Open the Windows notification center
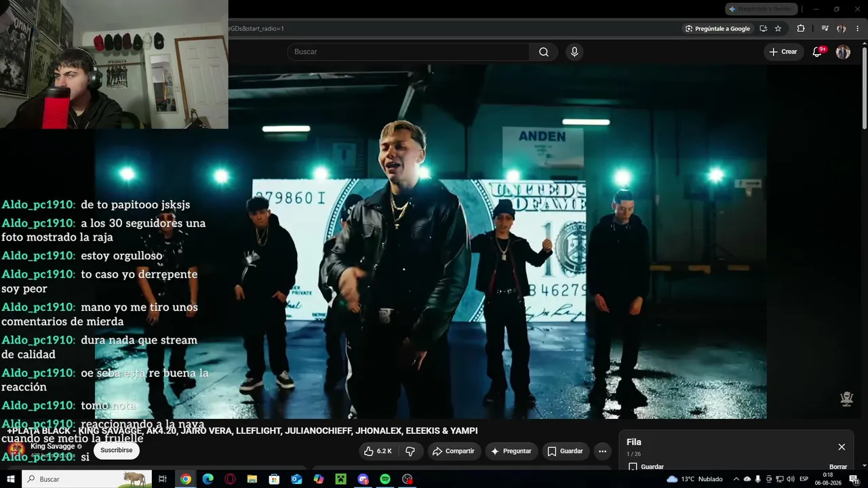Image resolution: width=868 pixels, height=488 pixels. pyautogui.click(x=854, y=479)
